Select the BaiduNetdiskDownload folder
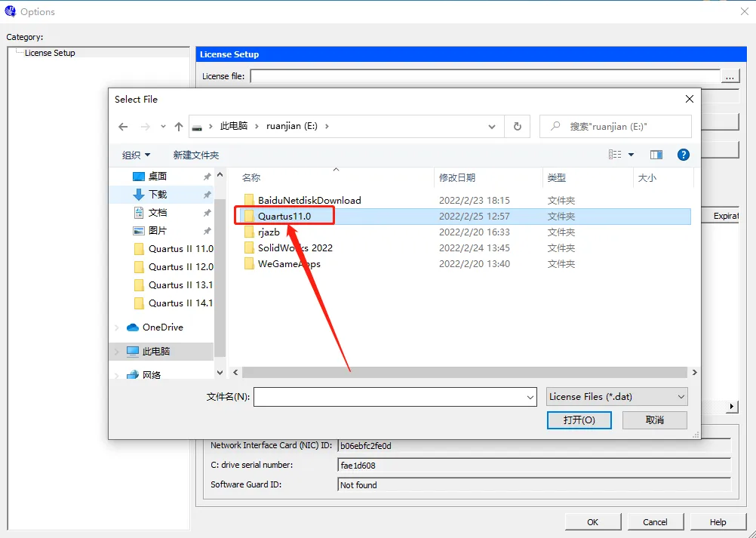The height and width of the screenshot is (538, 756). click(x=309, y=200)
